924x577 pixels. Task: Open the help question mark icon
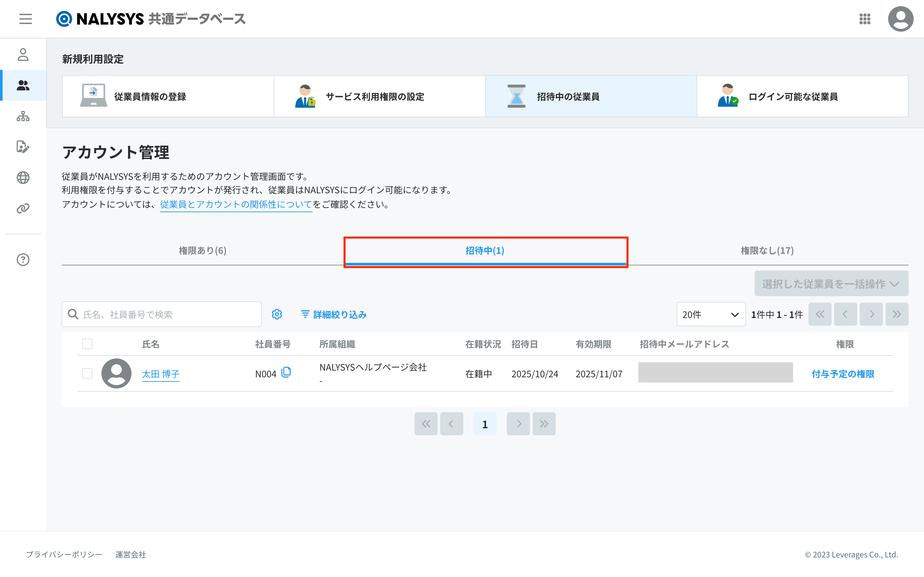23,260
